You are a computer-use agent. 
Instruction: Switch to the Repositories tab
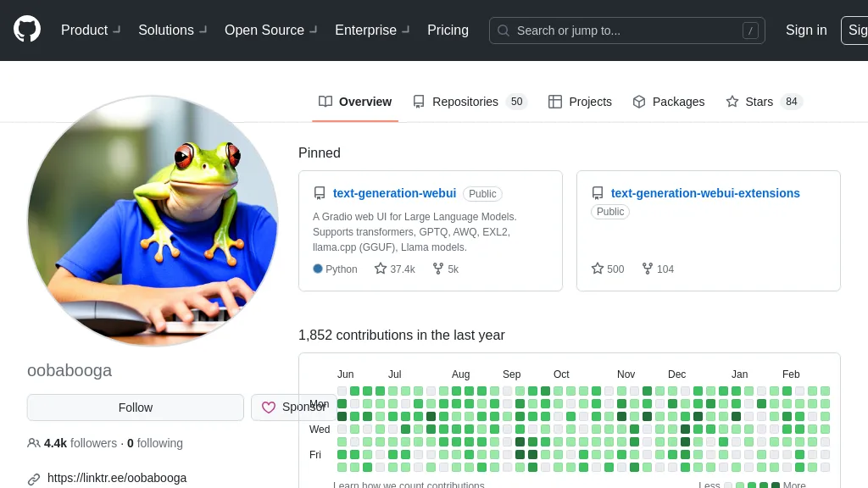470,102
